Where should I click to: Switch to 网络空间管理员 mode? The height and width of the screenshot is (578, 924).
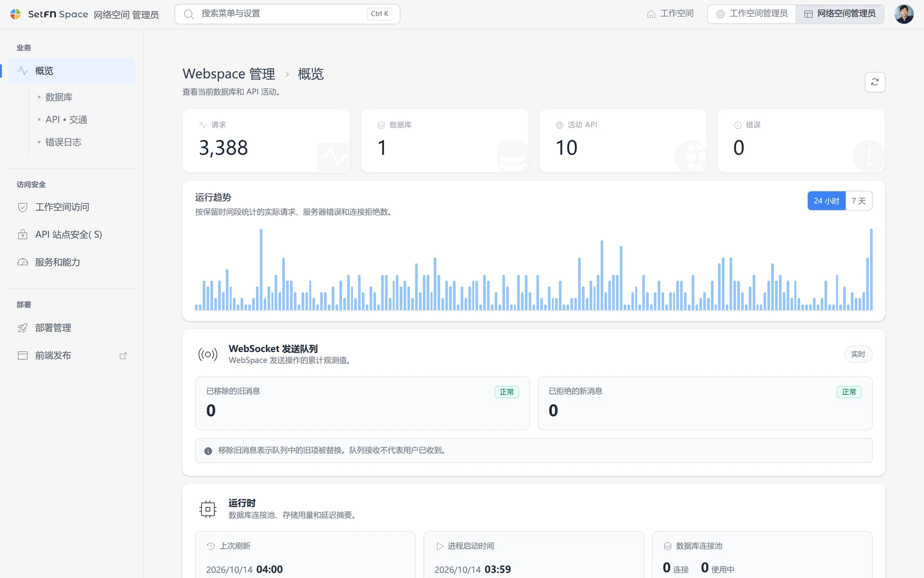click(840, 13)
